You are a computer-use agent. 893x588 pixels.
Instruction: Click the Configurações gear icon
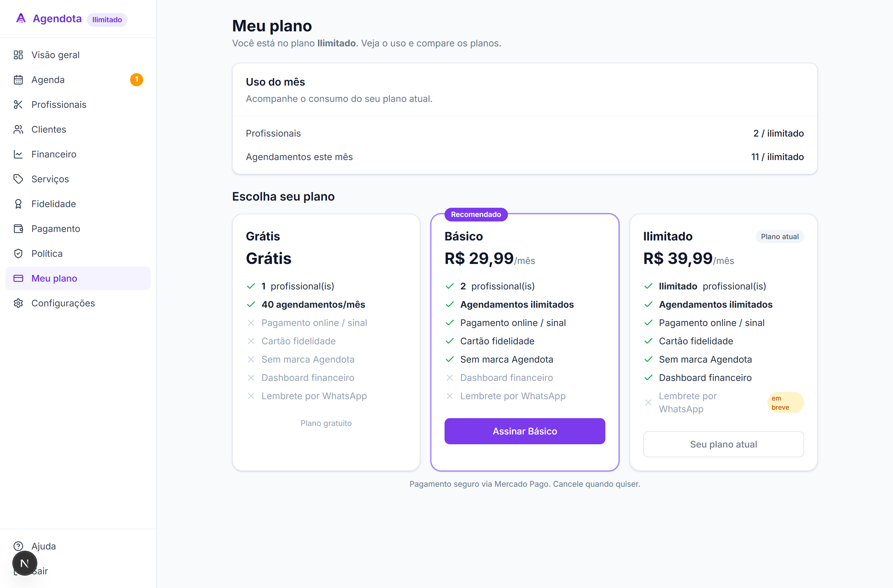[x=18, y=303]
